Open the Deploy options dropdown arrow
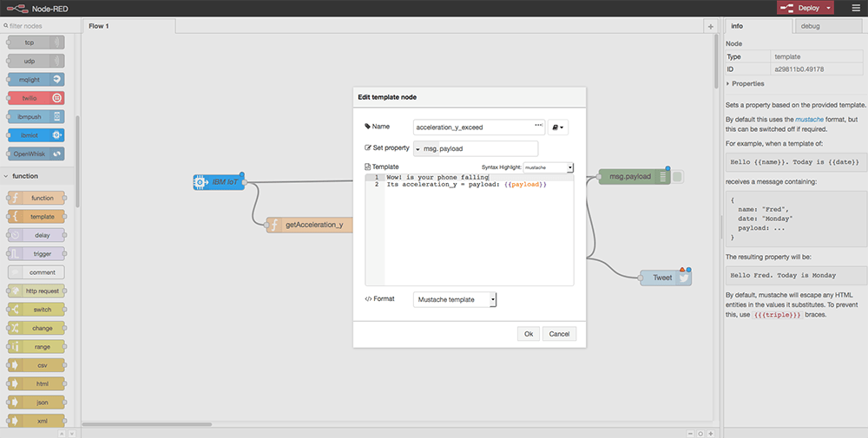Image resolution: width=868 pixels, height=438 pixels. [830, 8]
